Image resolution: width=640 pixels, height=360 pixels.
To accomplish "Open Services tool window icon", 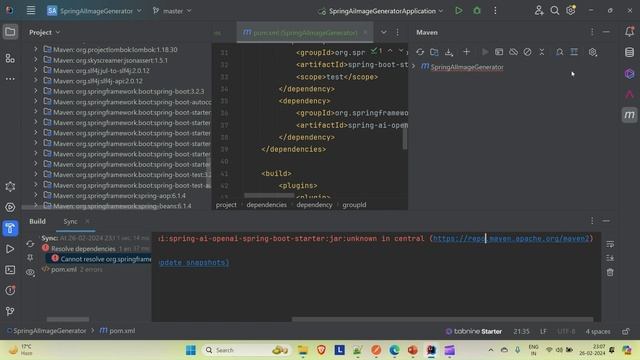I will [x=10, y=207].
